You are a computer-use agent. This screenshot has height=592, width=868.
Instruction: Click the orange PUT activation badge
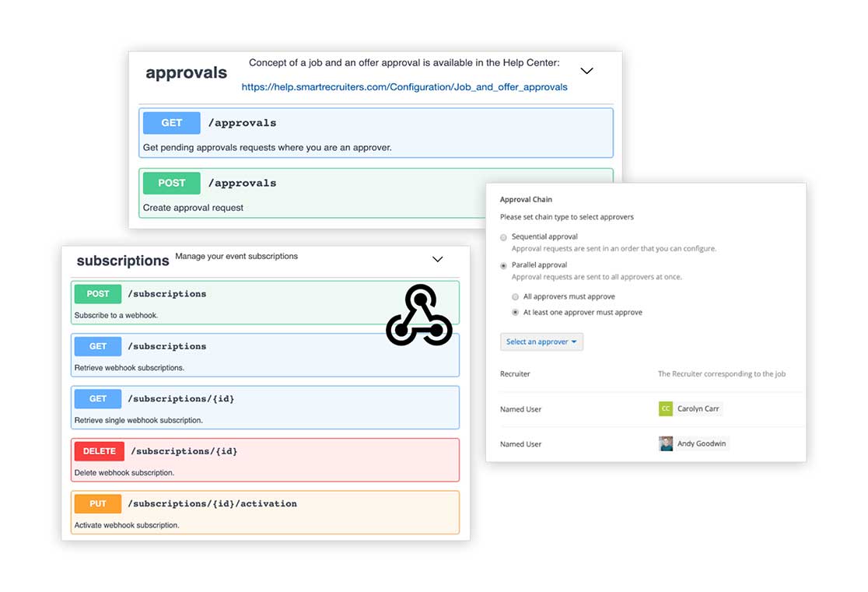(98, 504)
